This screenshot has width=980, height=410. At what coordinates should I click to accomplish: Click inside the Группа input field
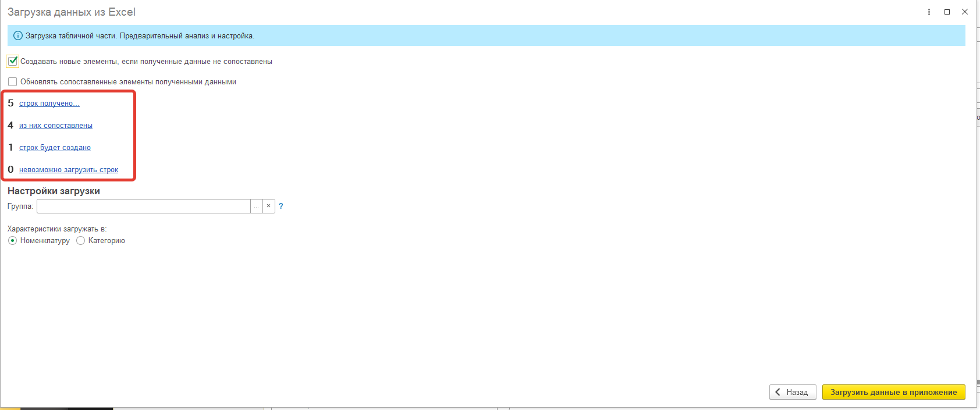(x=144, y=206)
